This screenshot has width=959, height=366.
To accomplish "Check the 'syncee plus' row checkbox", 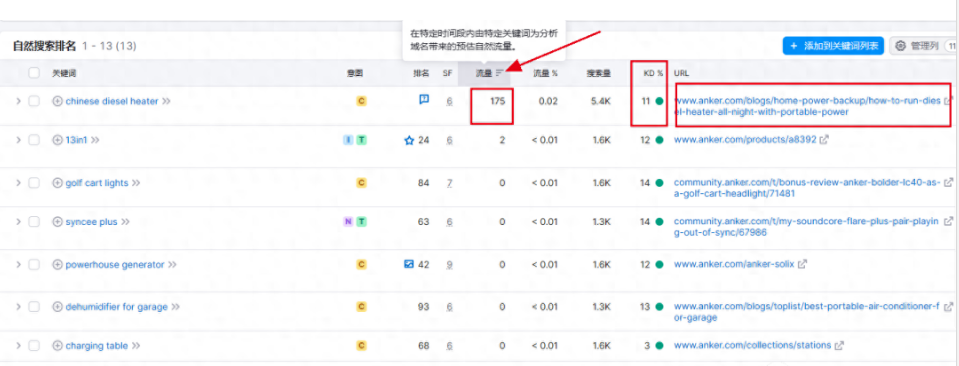I will pyautogui.click(x=34, y=222).
